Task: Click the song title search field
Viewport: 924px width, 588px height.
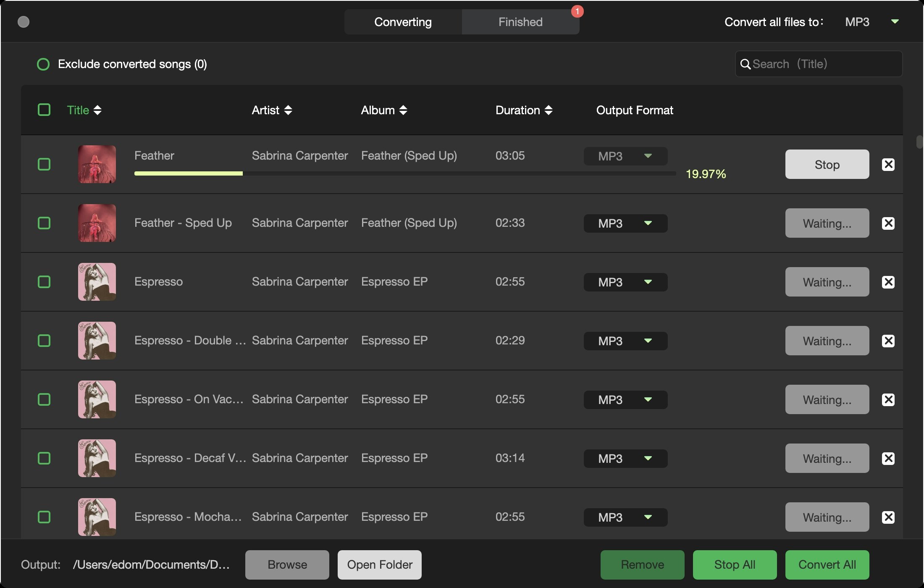Action: coord(819,64)
